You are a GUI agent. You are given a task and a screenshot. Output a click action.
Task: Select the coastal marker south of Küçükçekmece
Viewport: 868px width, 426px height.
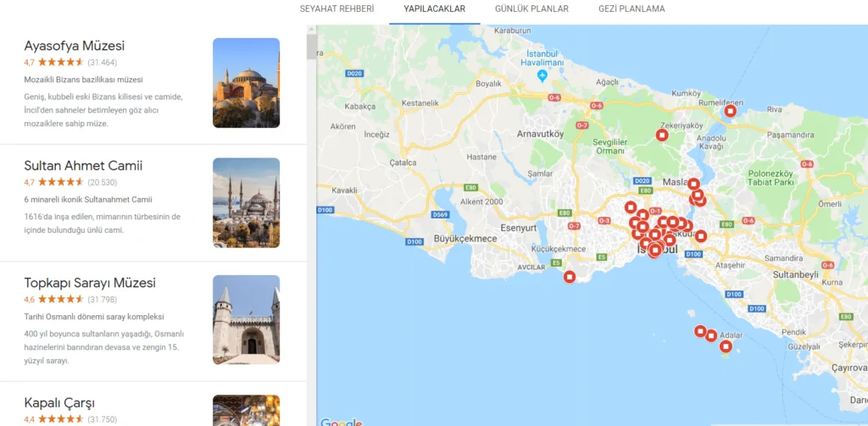[x=570, y=276]
